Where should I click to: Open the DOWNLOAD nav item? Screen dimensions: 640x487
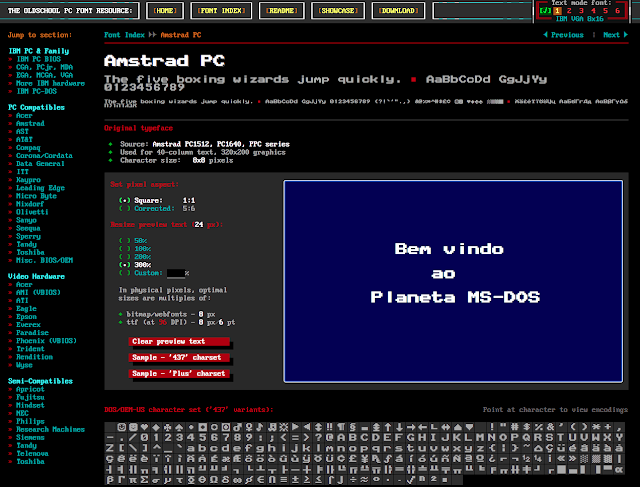pyautogui.click(x=398, y=11)
